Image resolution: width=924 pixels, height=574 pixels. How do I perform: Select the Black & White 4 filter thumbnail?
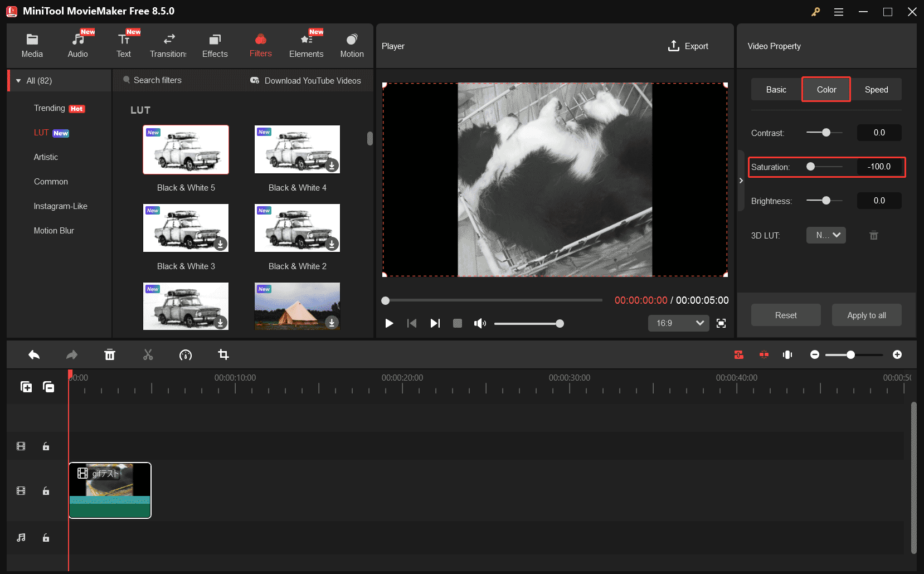tap(297, 149)
